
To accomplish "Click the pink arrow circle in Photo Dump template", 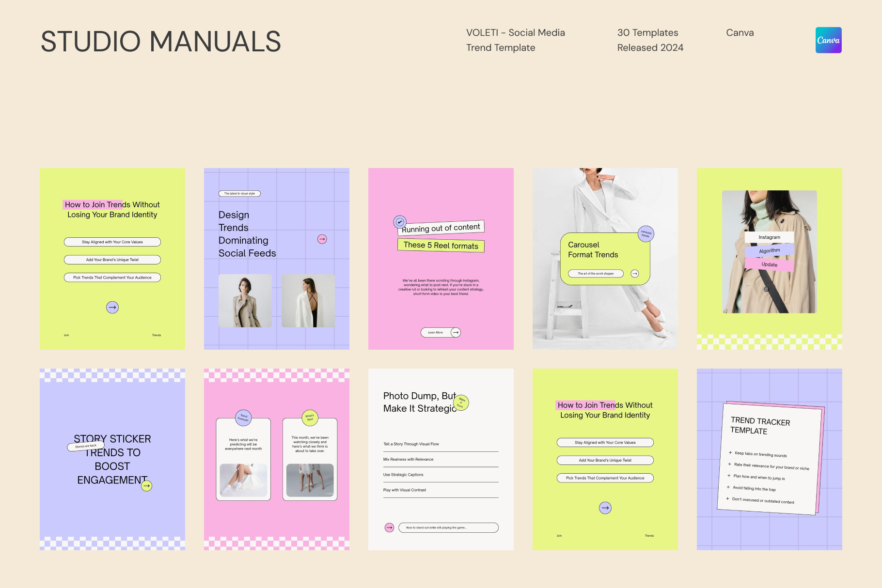I will click(x=389, y=527).
